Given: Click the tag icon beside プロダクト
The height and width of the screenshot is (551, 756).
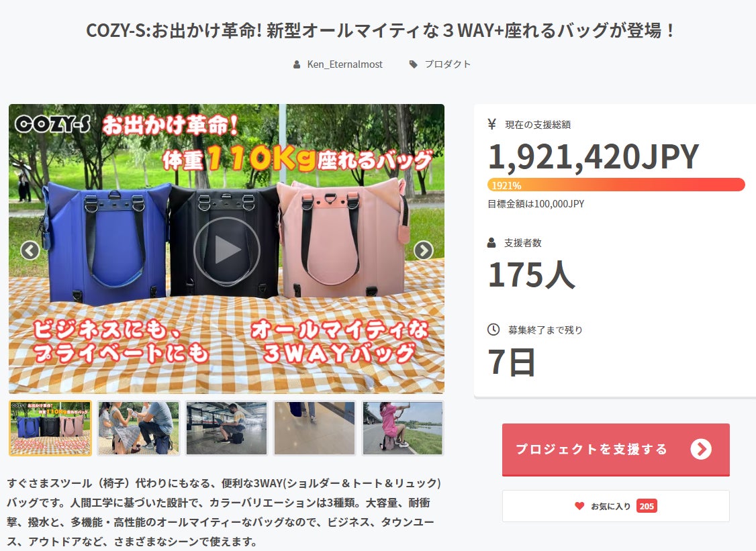Looking at the screenshot, I should pos(413,64).
